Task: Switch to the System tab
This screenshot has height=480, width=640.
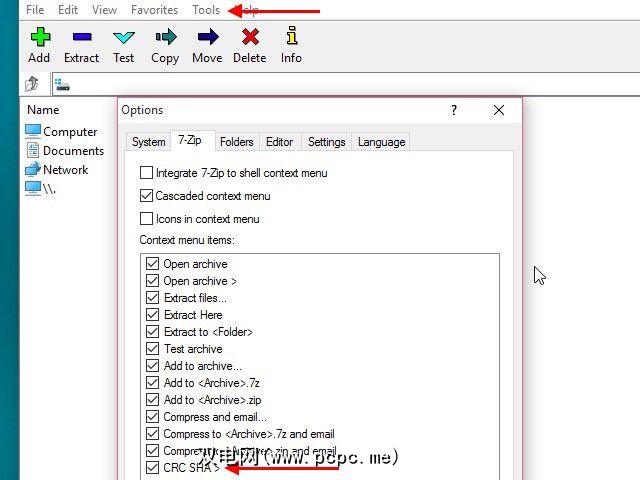Action: [149, 142]
